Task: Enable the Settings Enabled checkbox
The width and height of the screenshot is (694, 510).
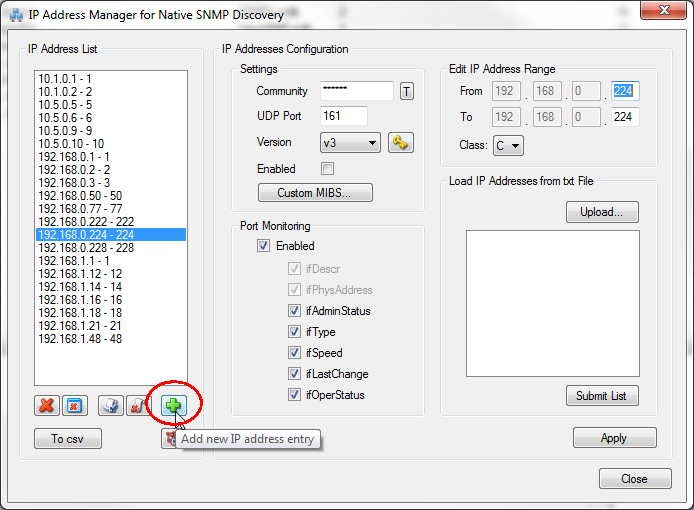Action: tap(327, 169)
